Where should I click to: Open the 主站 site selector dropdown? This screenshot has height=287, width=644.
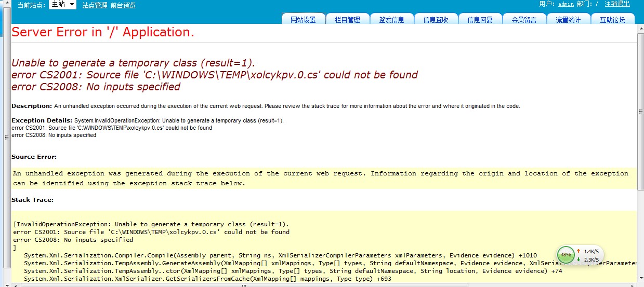click(62, 5)
